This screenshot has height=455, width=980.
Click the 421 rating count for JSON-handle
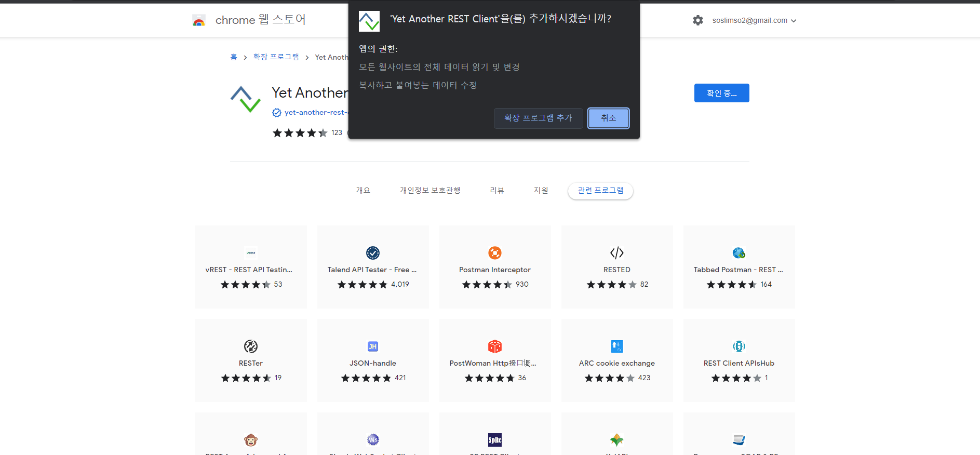pyautogui.click(x=400, y=378)
